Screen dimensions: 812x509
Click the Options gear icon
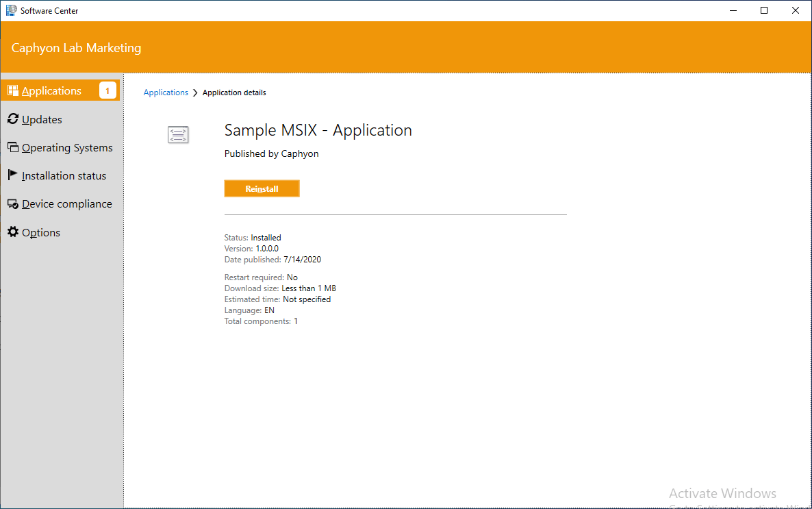tap(13, 232)
